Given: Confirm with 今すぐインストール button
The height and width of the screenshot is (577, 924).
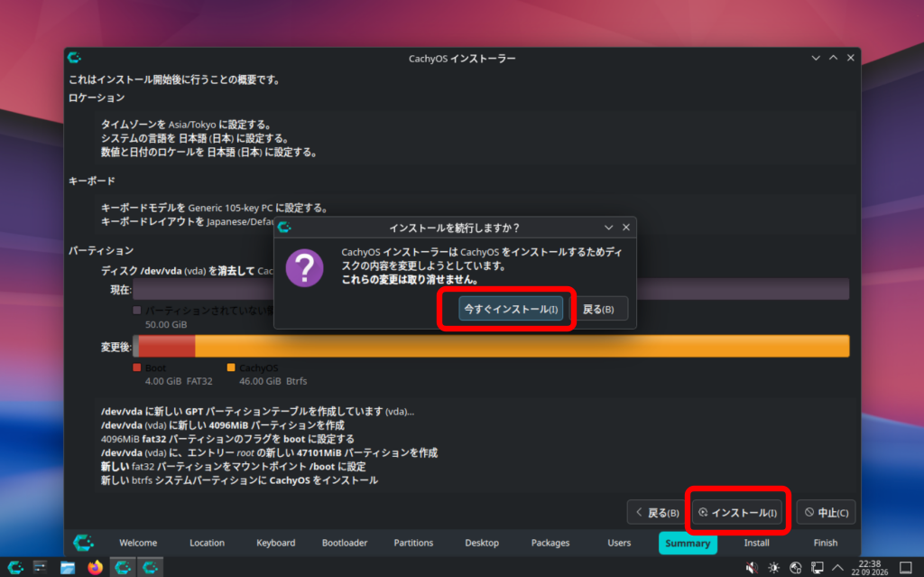Looking at the screenshot, I should coord(511,309).
